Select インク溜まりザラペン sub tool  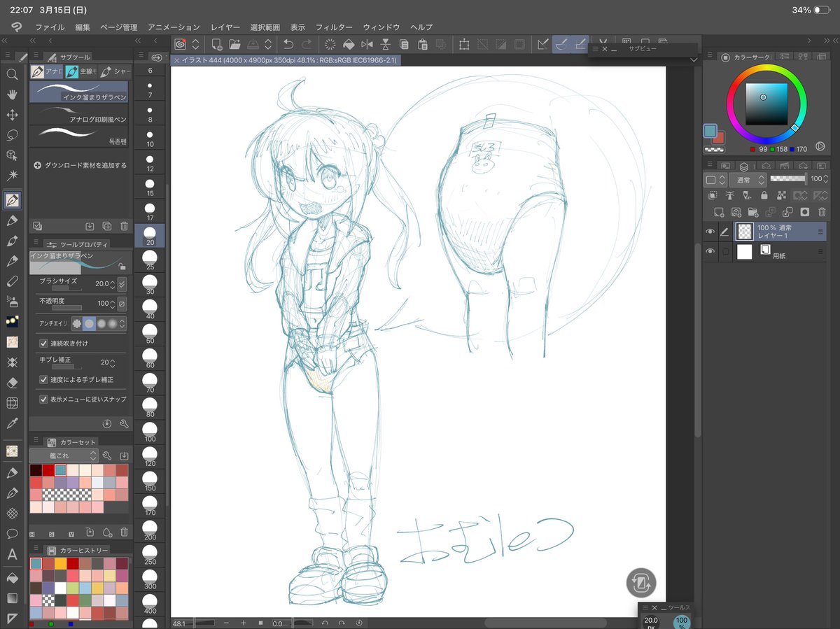pyautogui.click(x=79, y=92)
